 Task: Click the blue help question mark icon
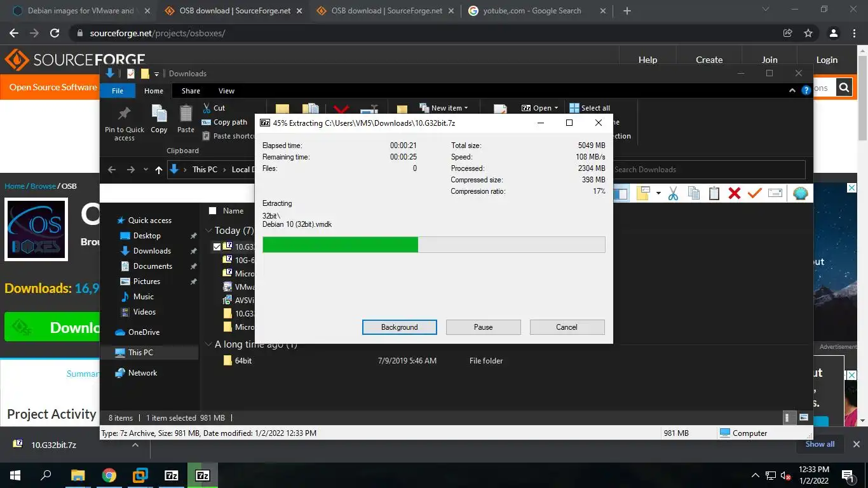806,91
